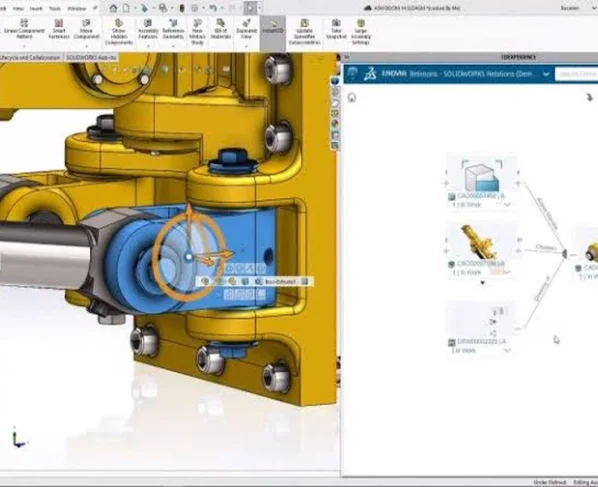Click the plus sign left of assembly node
This screenshot has height=487, width=598.
coord(446,251)
